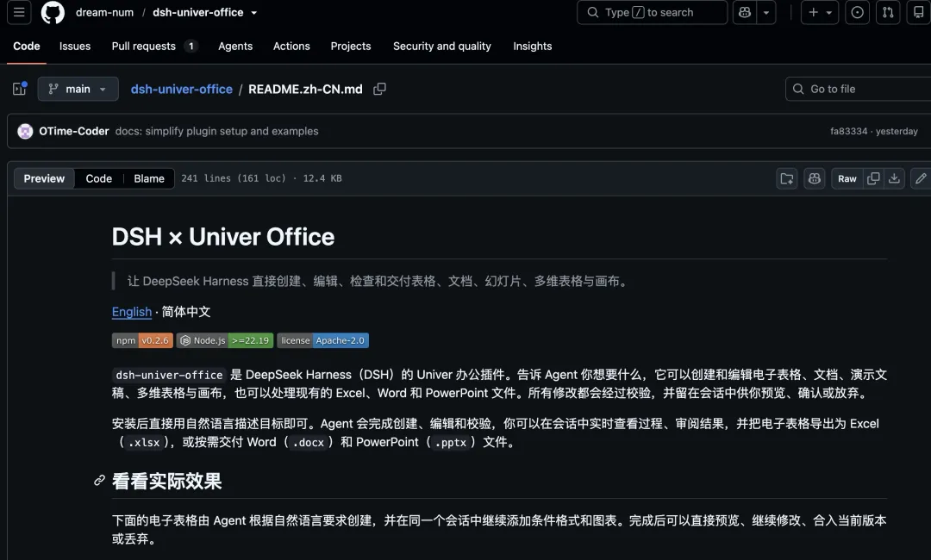The width and height of the screenshot is (931, 560).
Task: Select the Code tab
Action: [27, 47]
